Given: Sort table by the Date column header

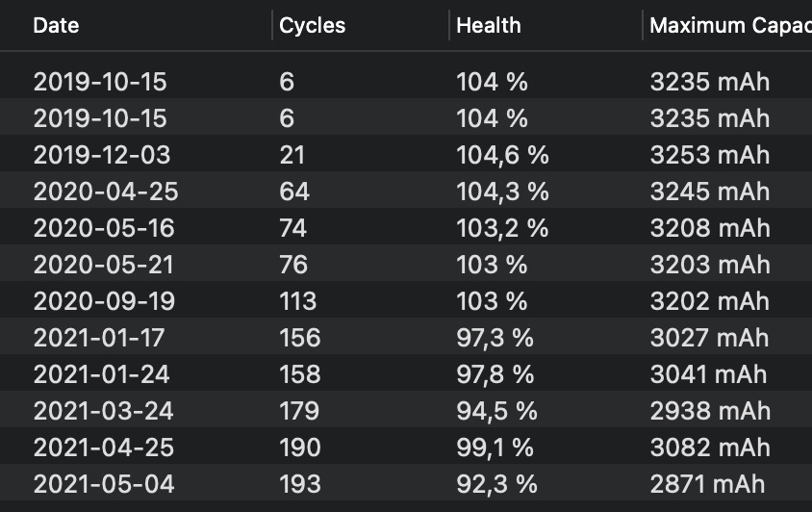Looking at the screenshot, I should point(55,26).
